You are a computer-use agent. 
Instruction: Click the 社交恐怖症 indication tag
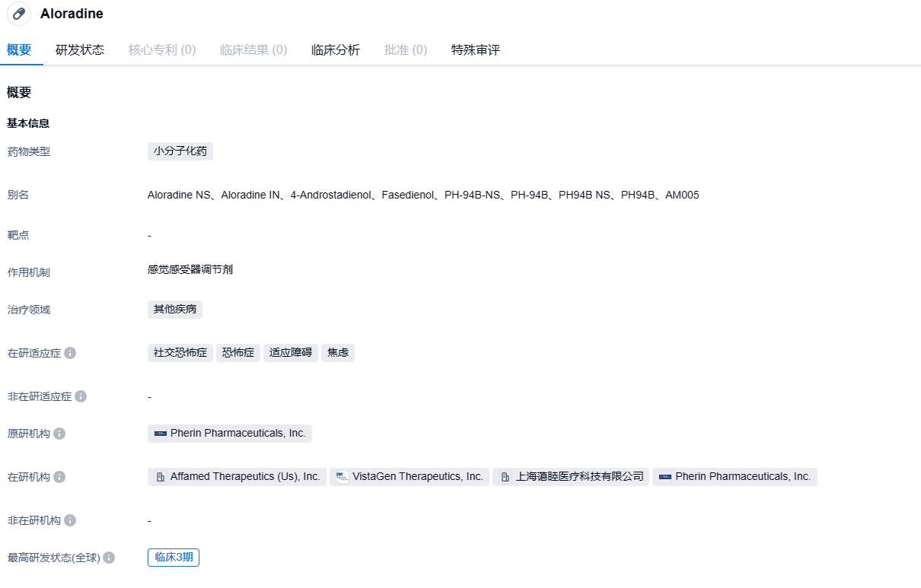click(180, 353)
